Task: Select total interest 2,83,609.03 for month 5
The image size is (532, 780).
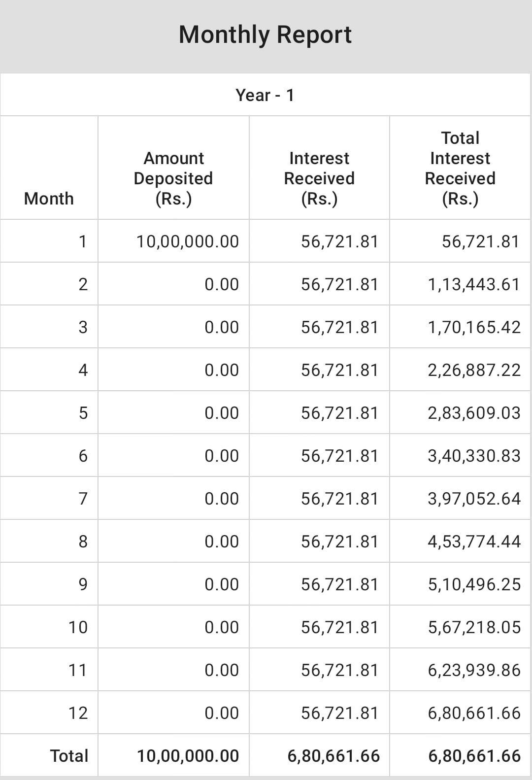Action: 474,413
